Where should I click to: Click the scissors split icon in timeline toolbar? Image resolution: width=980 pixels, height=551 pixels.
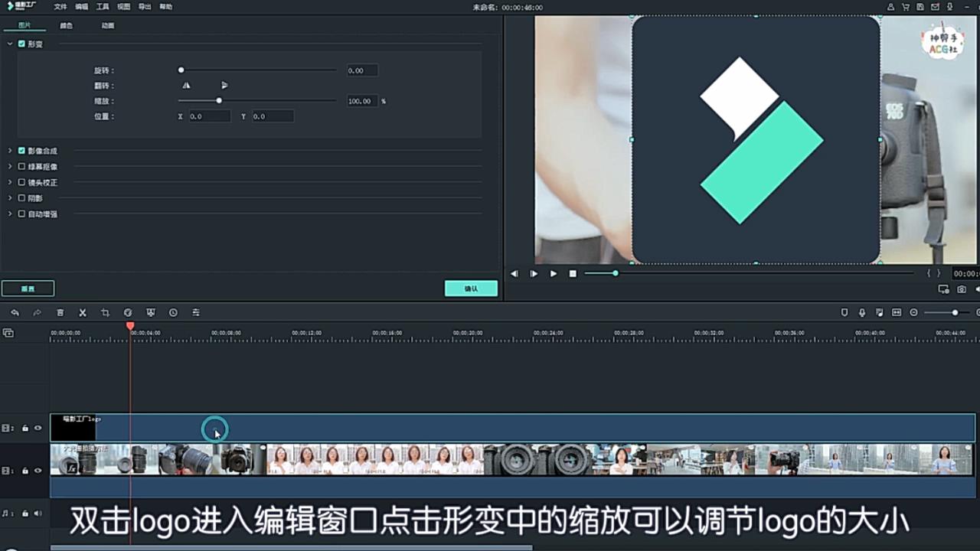[x=83, y=312]
